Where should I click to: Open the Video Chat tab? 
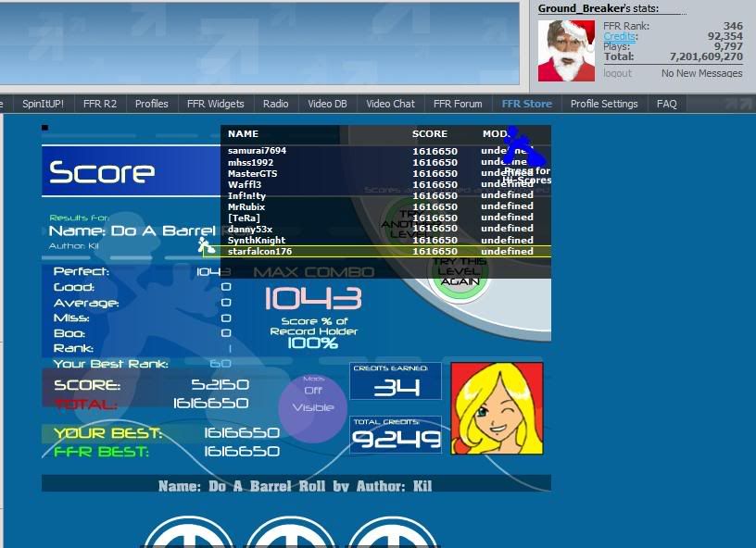pos(390,104)
